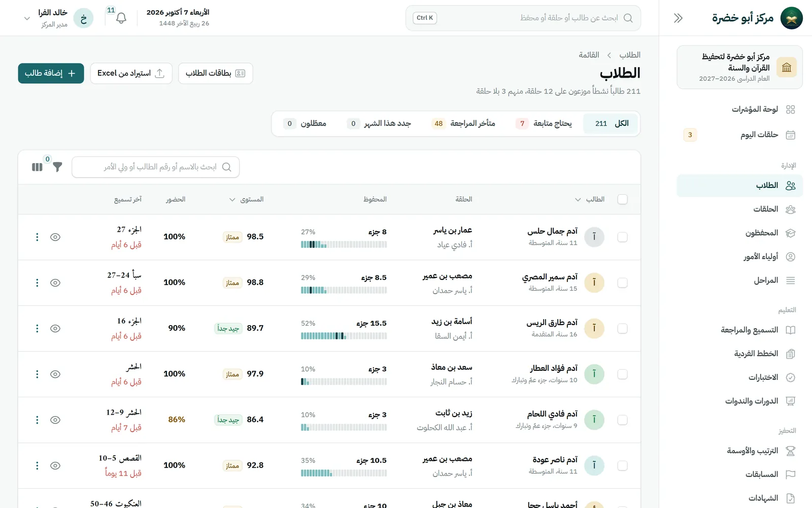Open row actions menu for آدم طارق الريس
The image size is (812, 508).
[37, 329]
